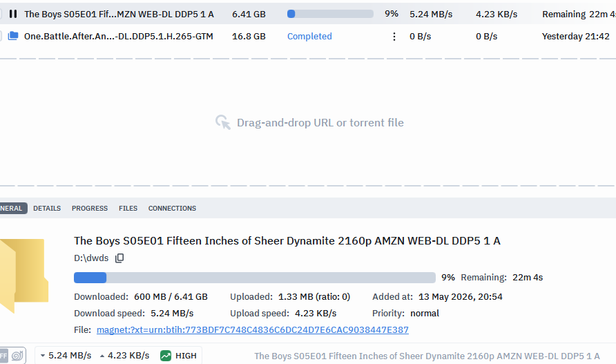
Task: Click Yesterday 21:42 completion time
Action: click(575, 36)
